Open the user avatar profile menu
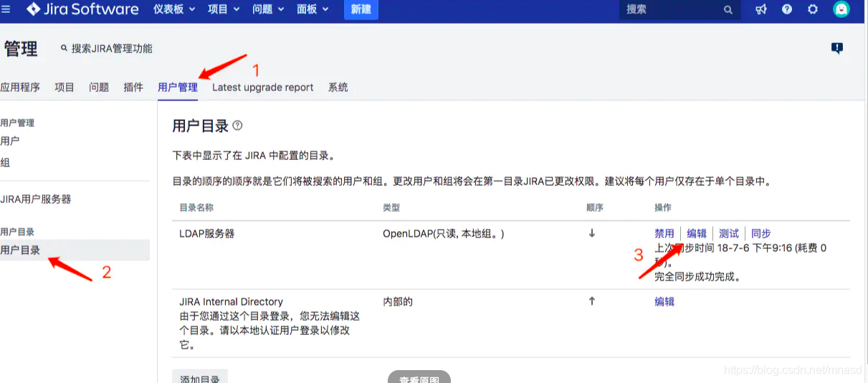The height and width of the screenshot is (383, 868). pos(841,9)
